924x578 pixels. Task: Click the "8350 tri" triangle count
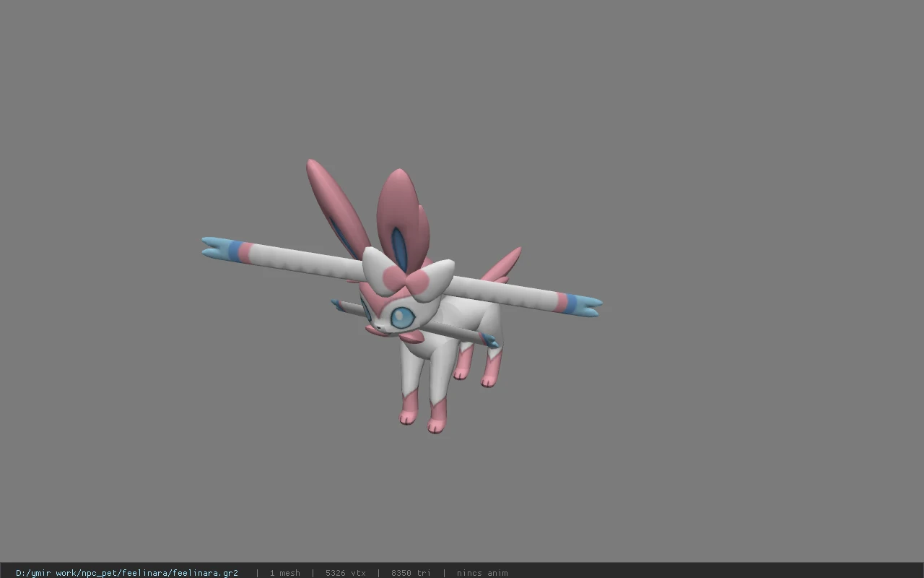point(411,573)
